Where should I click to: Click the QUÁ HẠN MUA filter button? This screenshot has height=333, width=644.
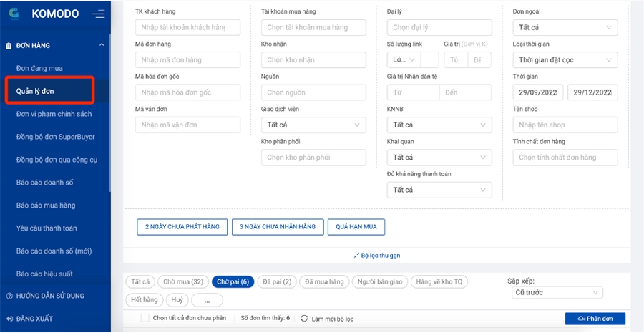click(x=356, y=227)
